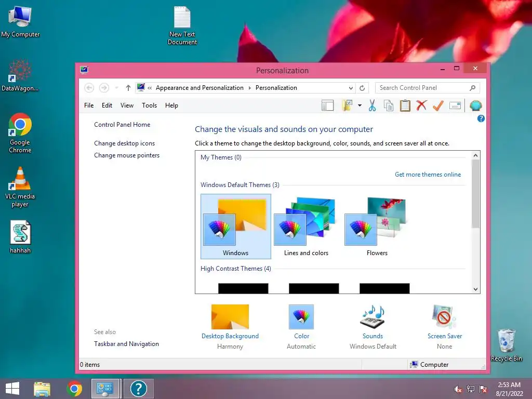The height and width of the screenshot is (399, 532).
Task: Click the Personalization window title icon
Action: tap(84, 70)
